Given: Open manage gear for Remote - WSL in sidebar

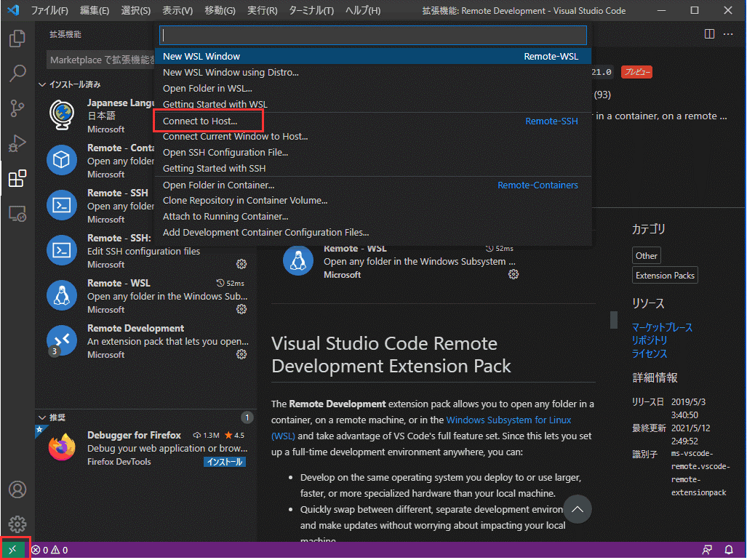Looking at the screenshot, I should [241, 309].
